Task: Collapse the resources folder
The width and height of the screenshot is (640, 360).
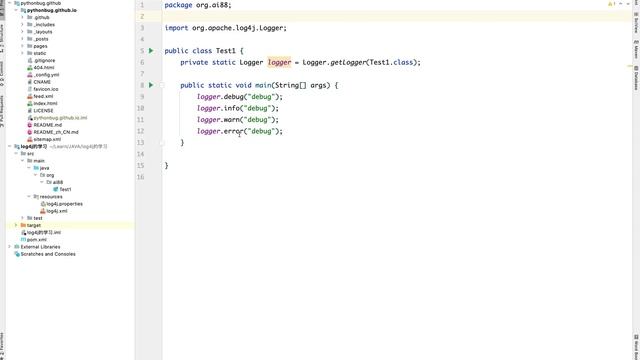Action: (x=29, y=196)
